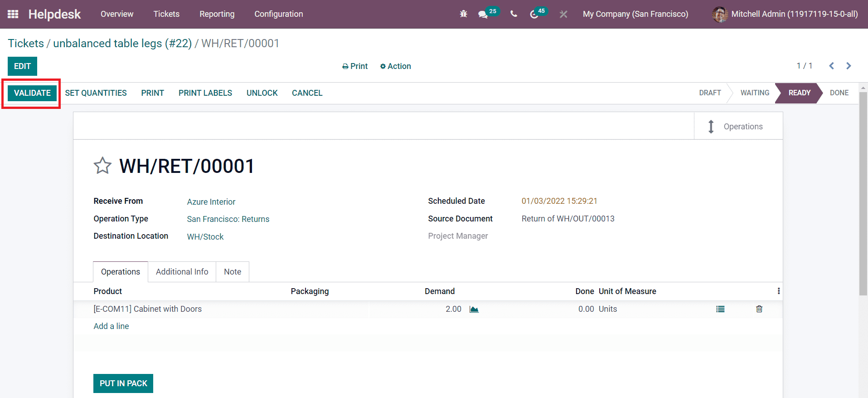Click the phone VoIP icon

coord(514,14)
